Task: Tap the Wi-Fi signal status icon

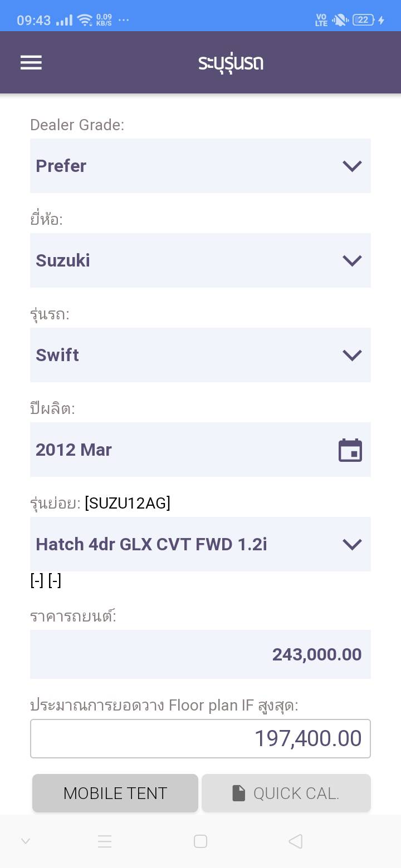Action: (85, 20)
